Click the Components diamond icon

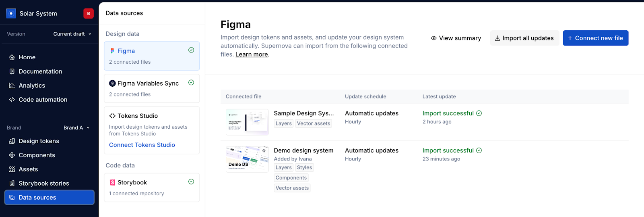point(12,155)
